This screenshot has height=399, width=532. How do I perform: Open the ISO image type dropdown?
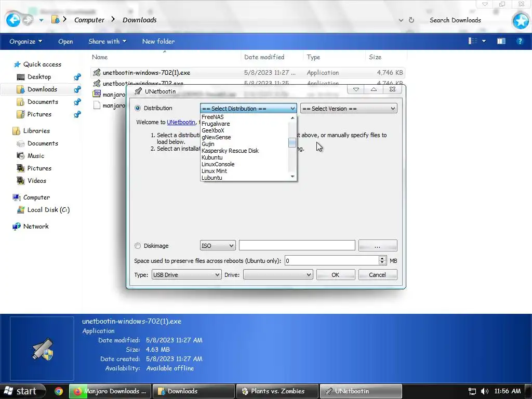pyautogui.click(x=218, y=246)
